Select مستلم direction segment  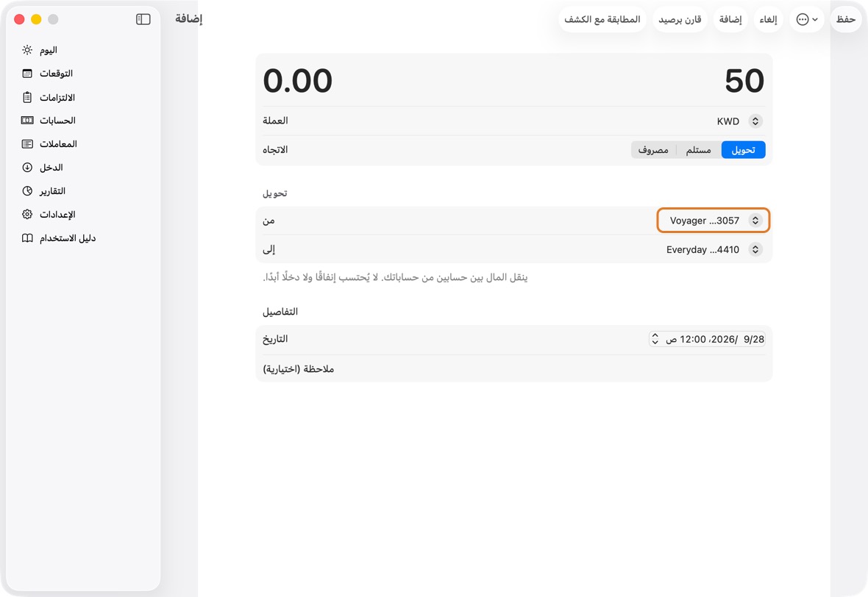699,150
